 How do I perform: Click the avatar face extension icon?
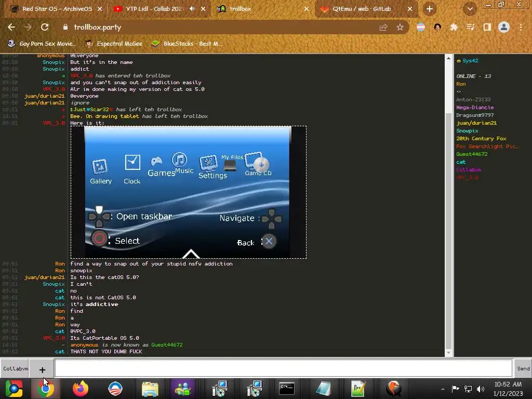(x=437, y=27)
